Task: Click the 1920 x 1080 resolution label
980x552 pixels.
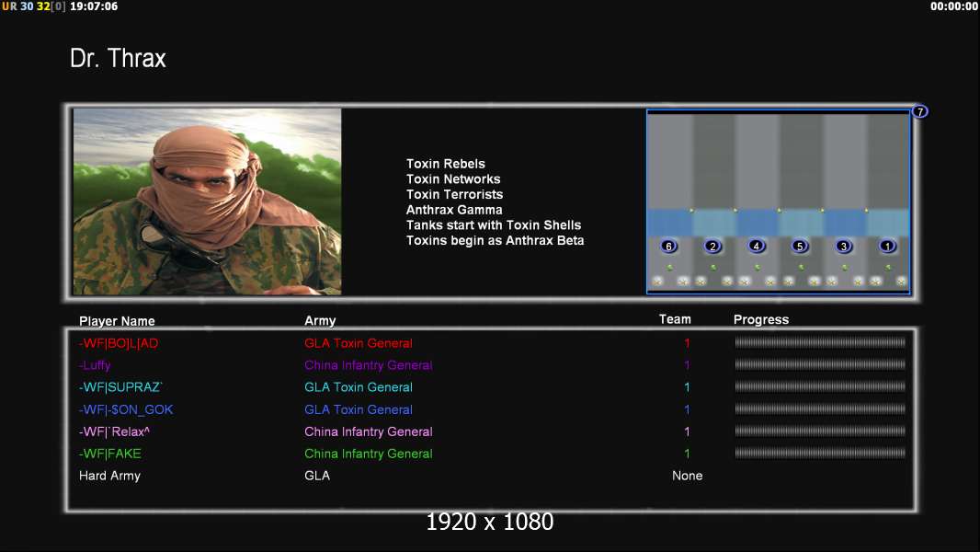Action: pos(490,522)
